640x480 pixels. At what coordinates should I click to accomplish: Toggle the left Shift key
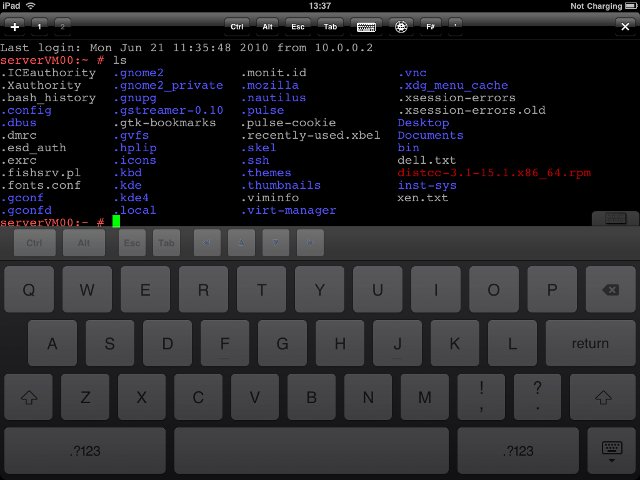pos(30,397)
